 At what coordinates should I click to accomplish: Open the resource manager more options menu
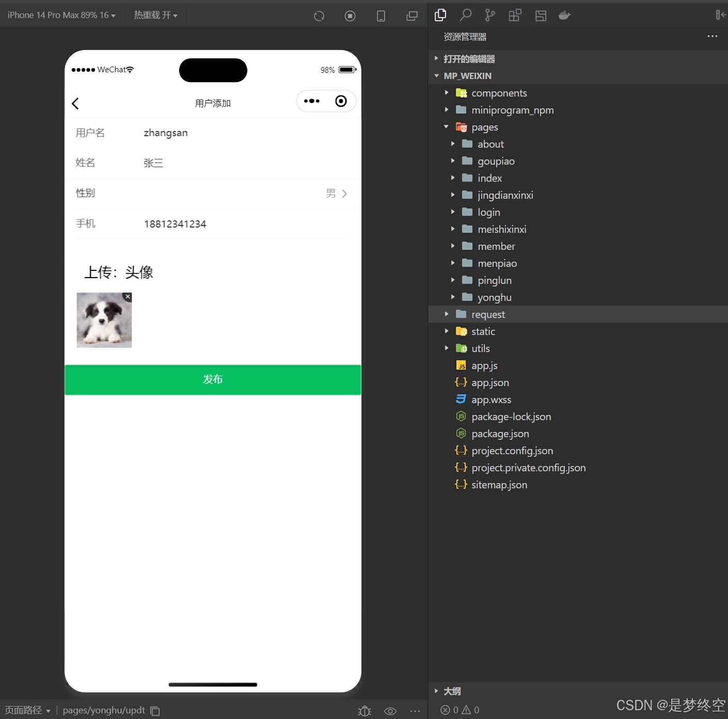click(x=713, y=36)
